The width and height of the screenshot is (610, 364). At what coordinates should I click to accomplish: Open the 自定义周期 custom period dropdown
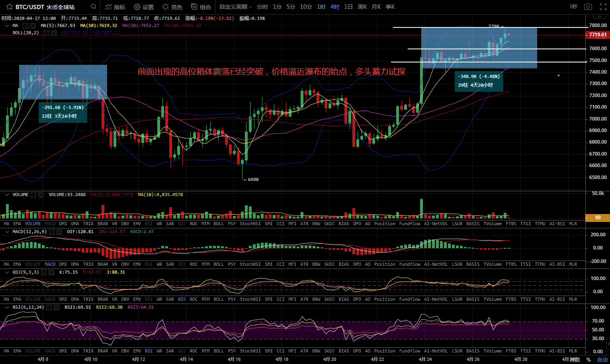(236, 7)
